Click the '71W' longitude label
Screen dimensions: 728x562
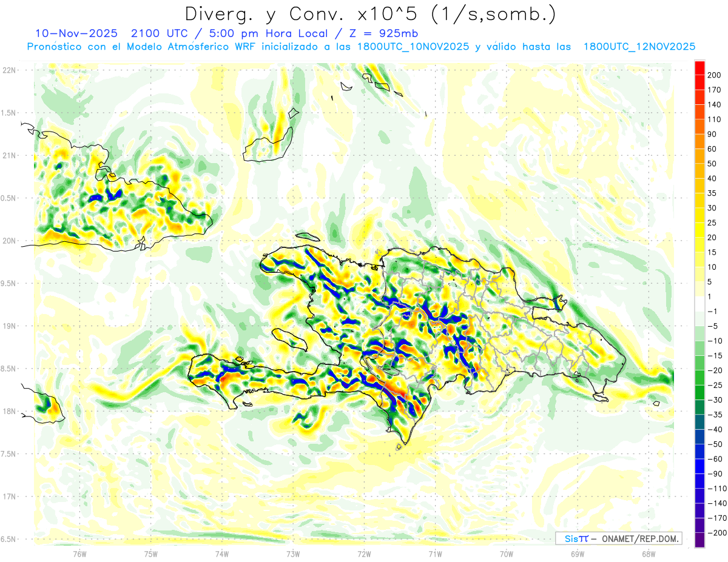[435, 554]
